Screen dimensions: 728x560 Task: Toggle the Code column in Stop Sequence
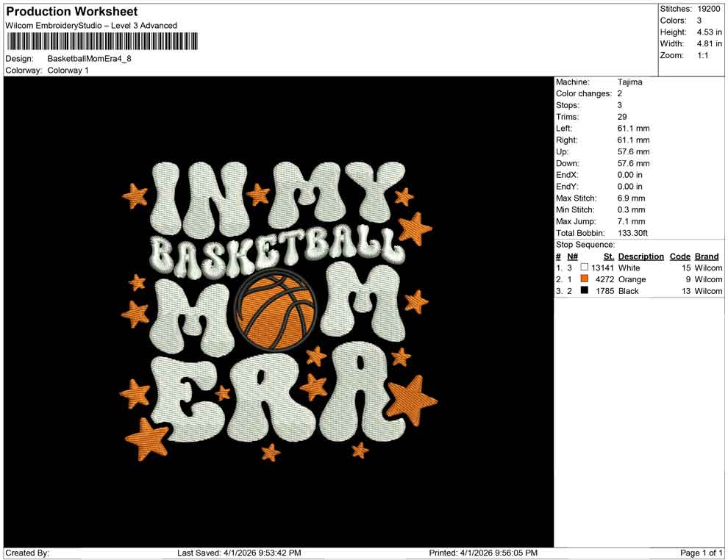click(x=679, y=256)
